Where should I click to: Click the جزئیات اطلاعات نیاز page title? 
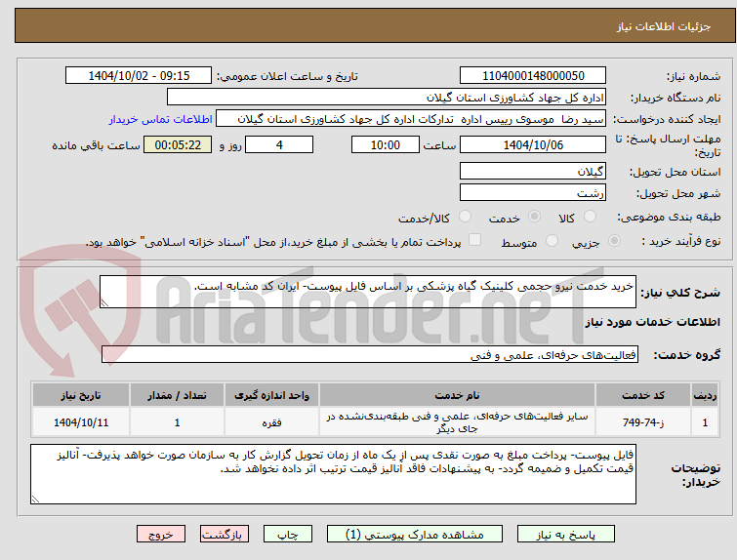[x=664, y=26]
